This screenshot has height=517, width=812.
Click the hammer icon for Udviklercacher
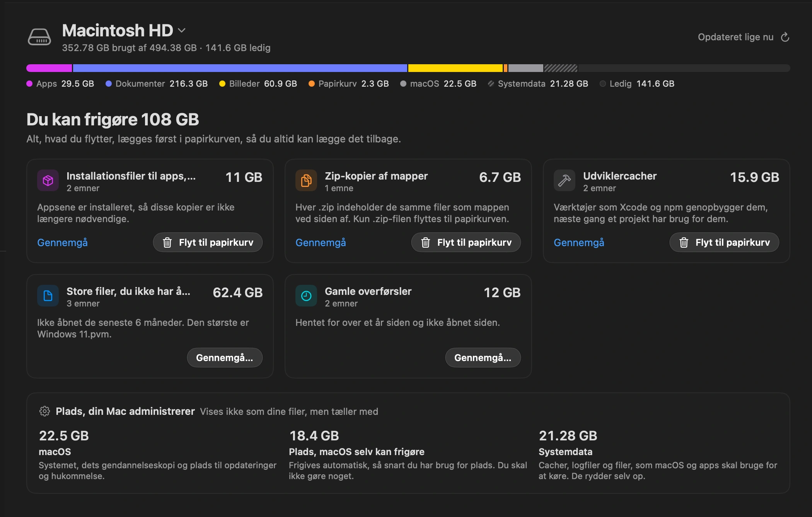click(565, 180)
